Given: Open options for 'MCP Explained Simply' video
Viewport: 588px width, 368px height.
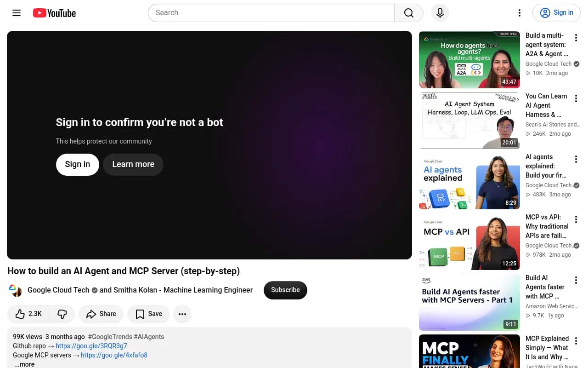Looking at the screenshot, I should 576,341.
